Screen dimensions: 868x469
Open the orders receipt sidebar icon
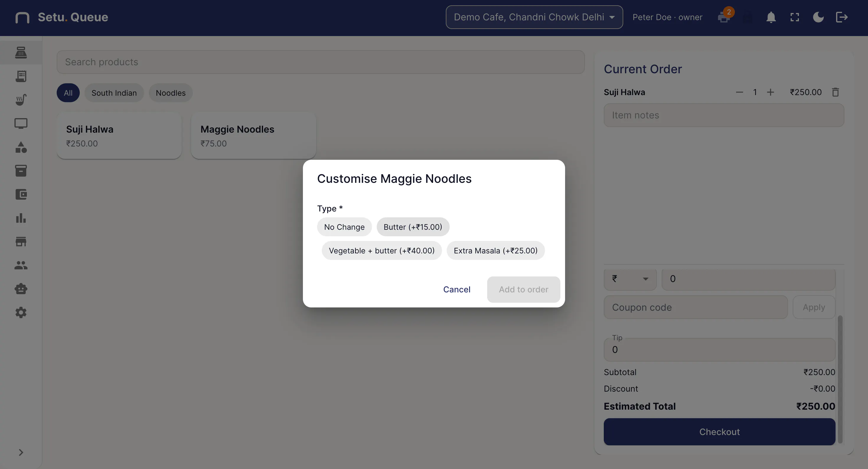[x=21, y=76]
